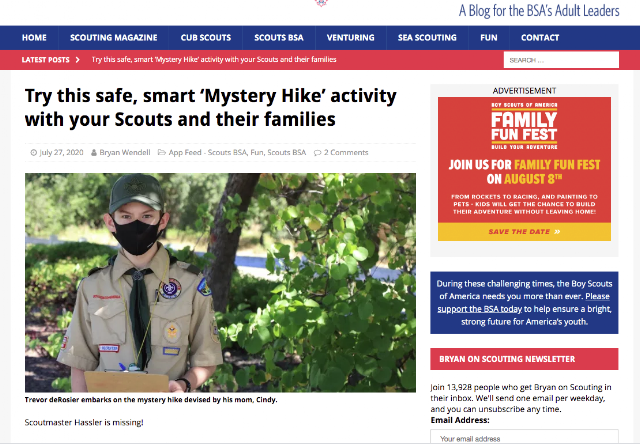Image resolution: width=640 pixels, height=444 pixels.
Task: Click the Family Fun Fest advertisement banner
Action: pos(524,169)
